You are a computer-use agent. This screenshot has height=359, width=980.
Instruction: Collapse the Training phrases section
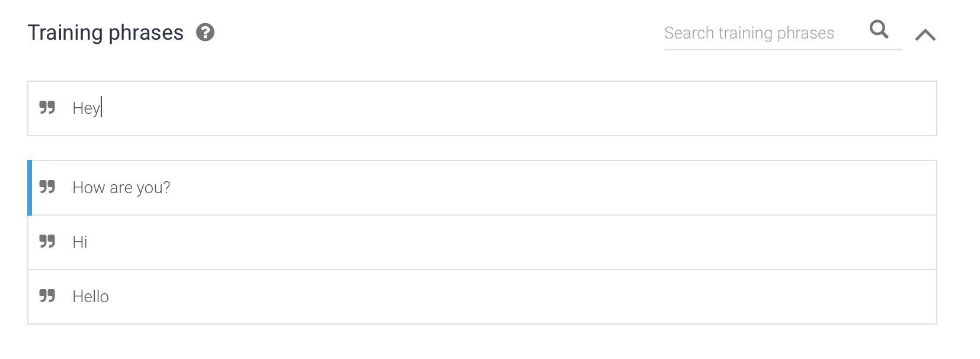tap(925, 35)
